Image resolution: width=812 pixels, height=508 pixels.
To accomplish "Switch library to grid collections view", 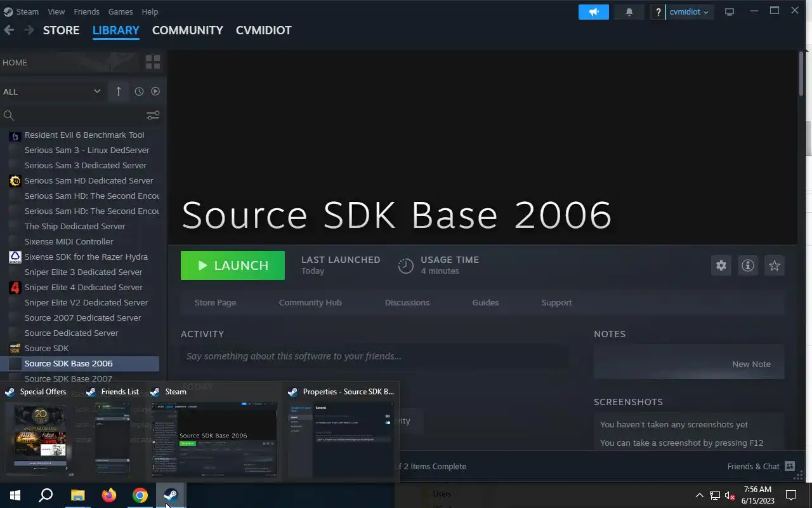I will pyautogui.click(x=153, y=62).
